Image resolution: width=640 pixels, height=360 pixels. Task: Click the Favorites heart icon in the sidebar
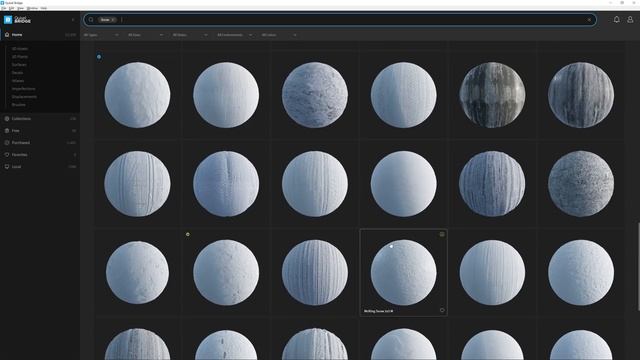[x=7, y=155]
